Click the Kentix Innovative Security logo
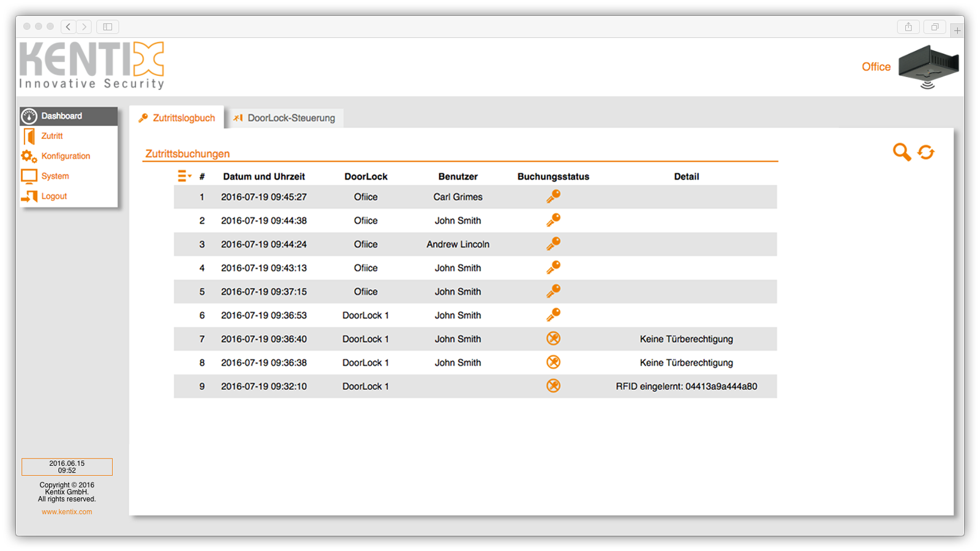 coord(92,66)
